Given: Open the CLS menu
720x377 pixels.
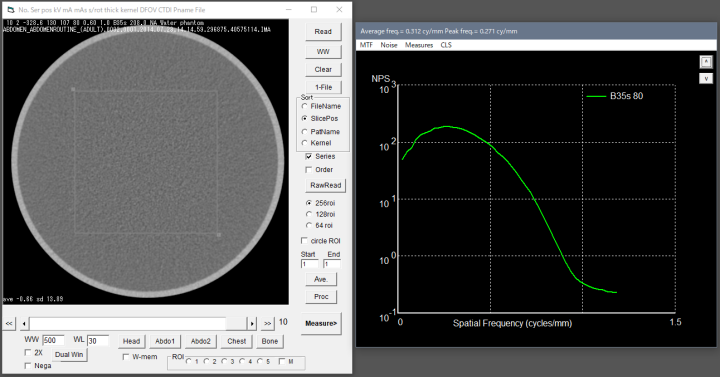Looking at the screenshot, I should [446, 45].
